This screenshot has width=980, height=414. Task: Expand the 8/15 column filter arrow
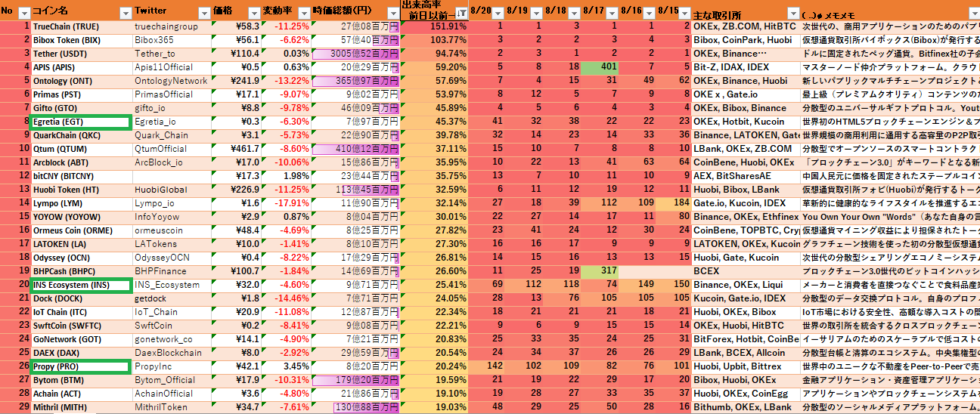pyautogui.click(x=684, y=14)
